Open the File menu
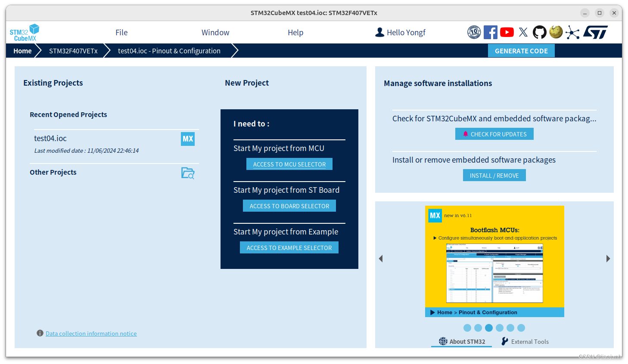 tap(121, 32)
